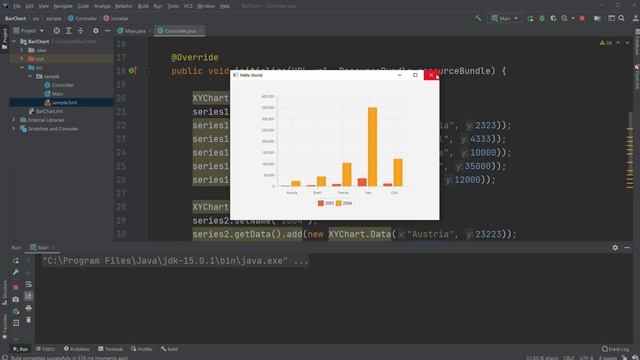The height and width of the screenshot is (360, 640).
Task: Go to previous highlighted error arrow
Action: coord(618,43)
